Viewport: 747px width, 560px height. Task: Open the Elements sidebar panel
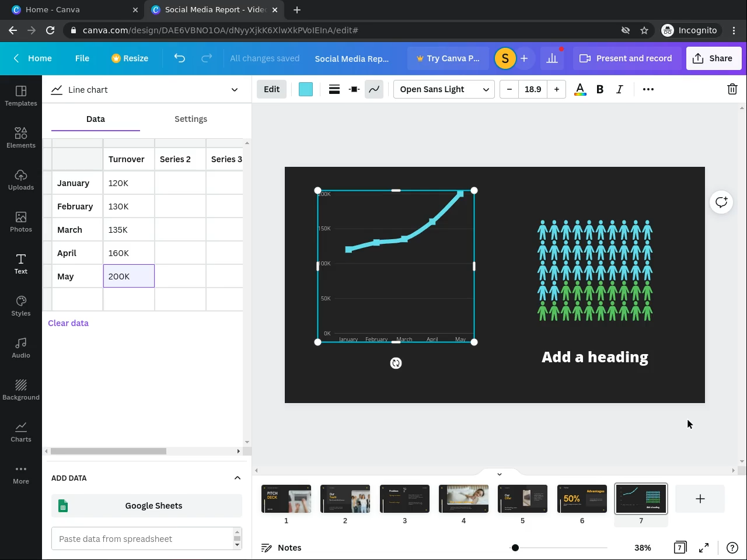(x=21, y=138)
